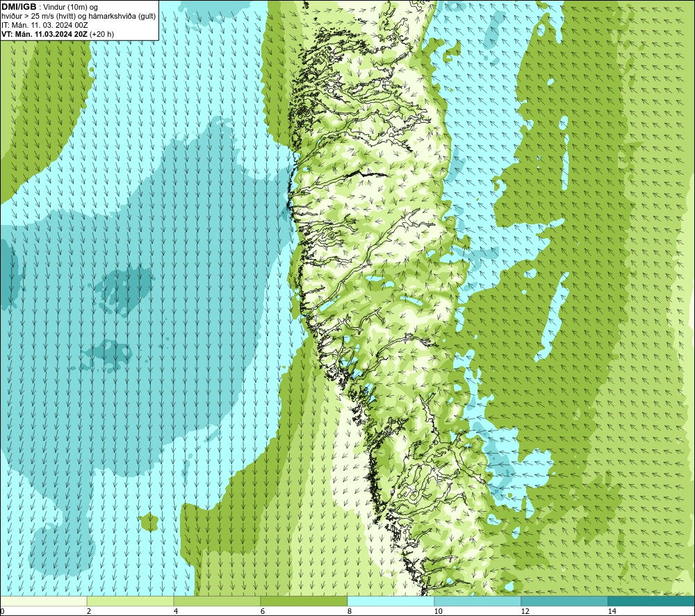The height and width of the screenshot is (616, 695).
Task: Click the '6' scale label
Action: 263,611
